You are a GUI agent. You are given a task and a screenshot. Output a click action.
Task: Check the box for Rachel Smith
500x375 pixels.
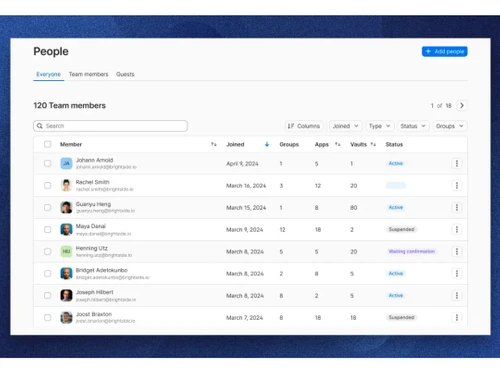48,185
